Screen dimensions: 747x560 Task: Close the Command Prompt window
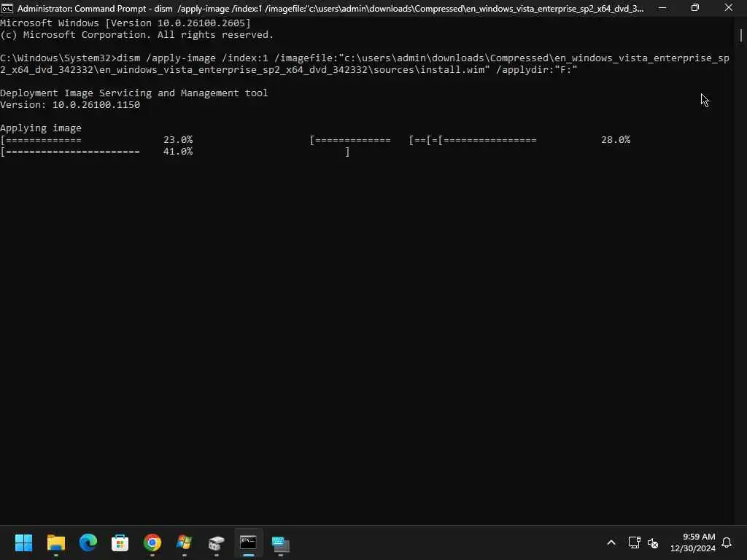point(729,8)
